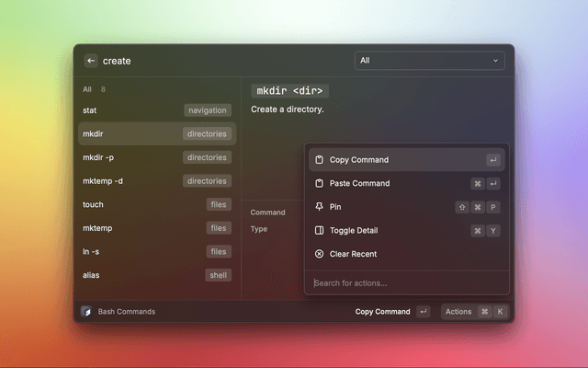This screenshot has height=368, width=588.
Task: Click the Pin pushpin icon
Action: pyautogui.click(x=319, y=207)
